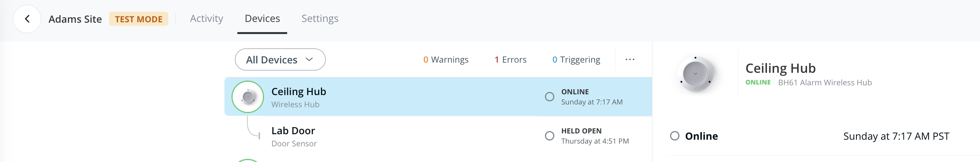The height and width of the screenshot is (162, 980).
Task: Click Ceiling Hub device icon in list
Action: [x=248, y=97]
